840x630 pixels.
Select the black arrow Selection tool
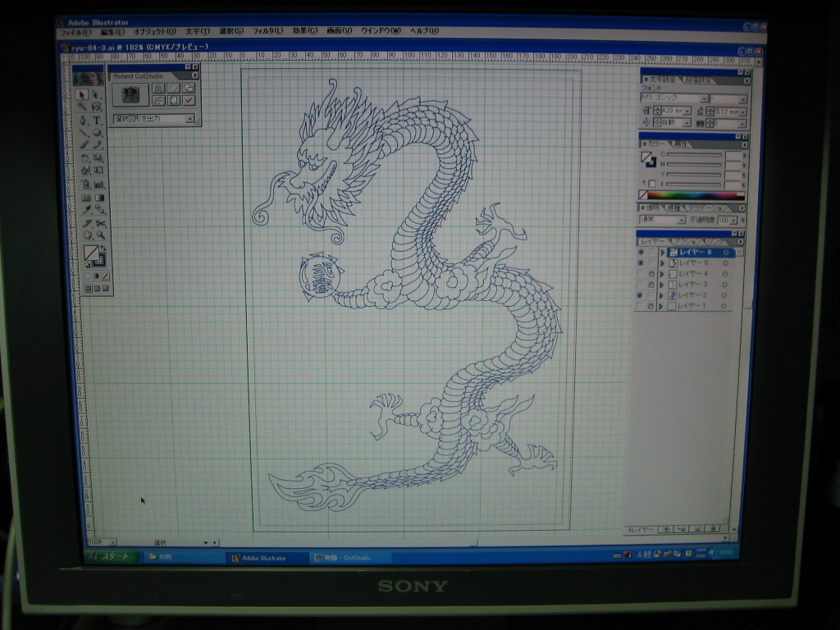coord(82,95)
